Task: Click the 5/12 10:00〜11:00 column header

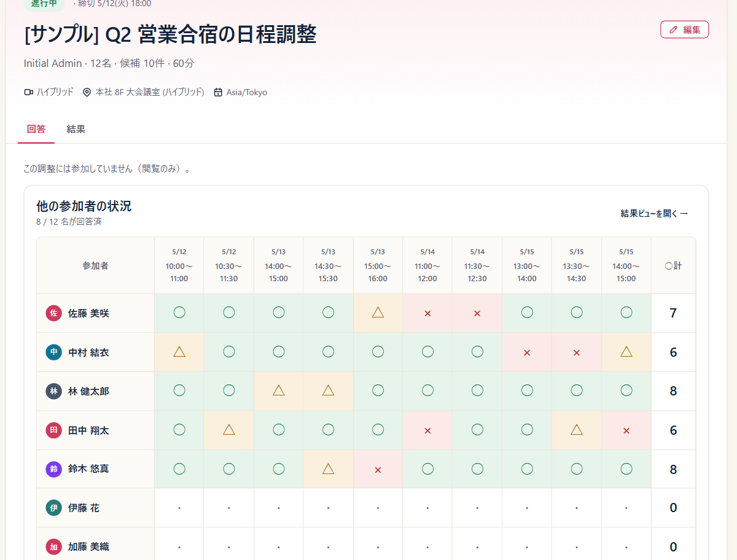Action: [x=179, y=265]
